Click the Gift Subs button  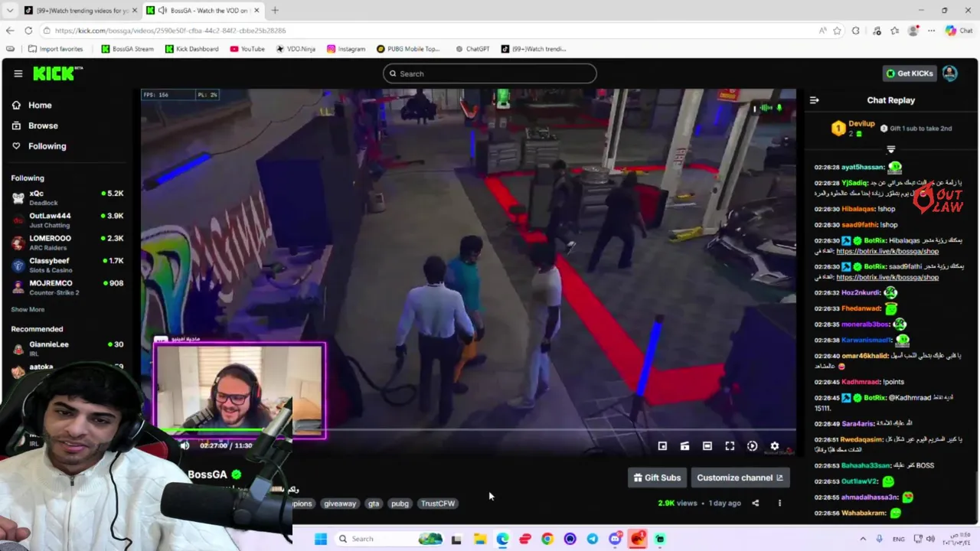click(657, 478)
